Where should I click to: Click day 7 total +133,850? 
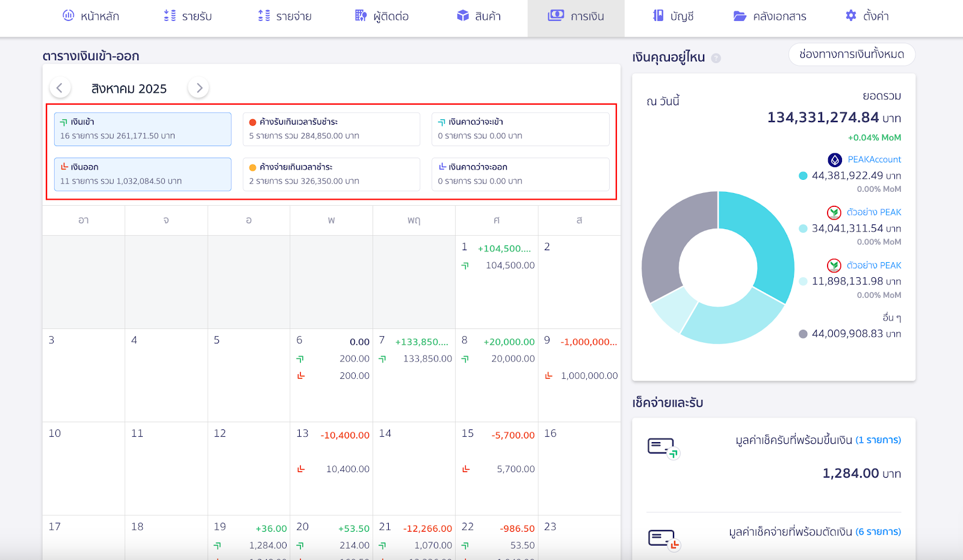tap(422, 342)
